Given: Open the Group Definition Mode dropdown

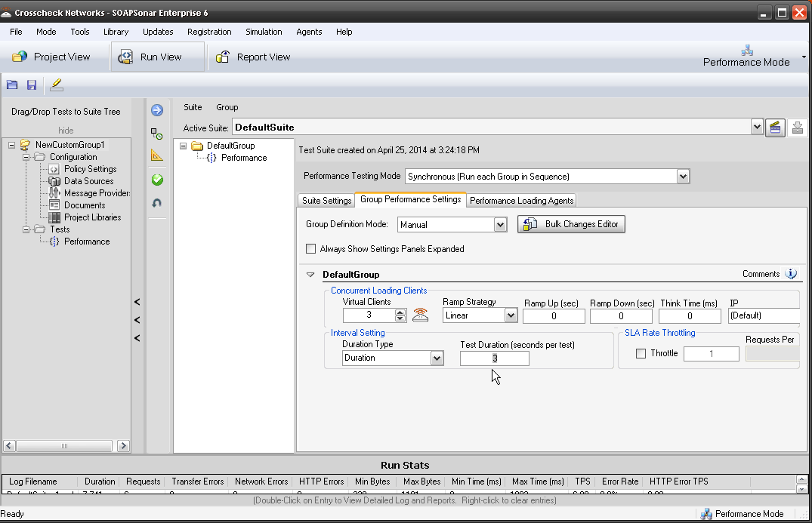Looking at the screenshot, I should (500, 224).
